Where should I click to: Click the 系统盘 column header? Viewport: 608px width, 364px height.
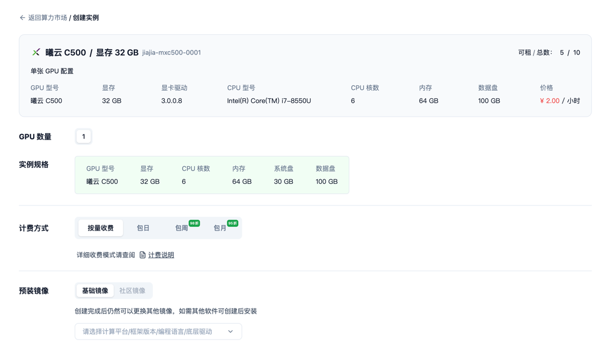tap(283, 168)
